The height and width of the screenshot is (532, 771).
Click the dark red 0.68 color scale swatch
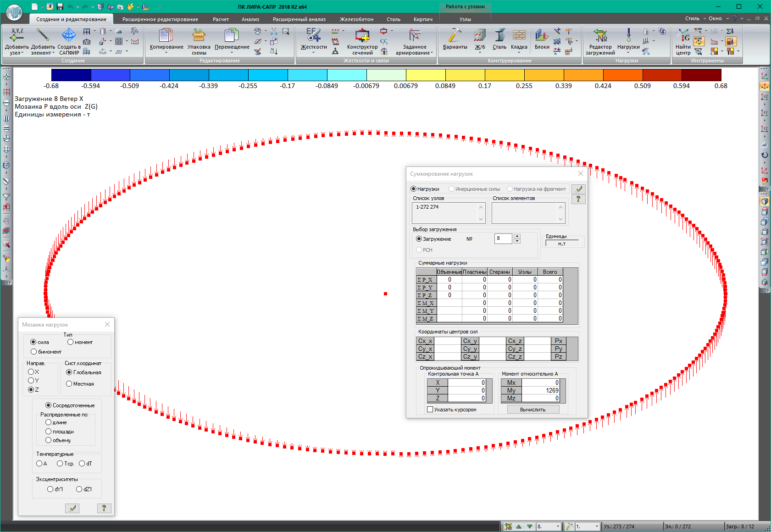(701, 75)
